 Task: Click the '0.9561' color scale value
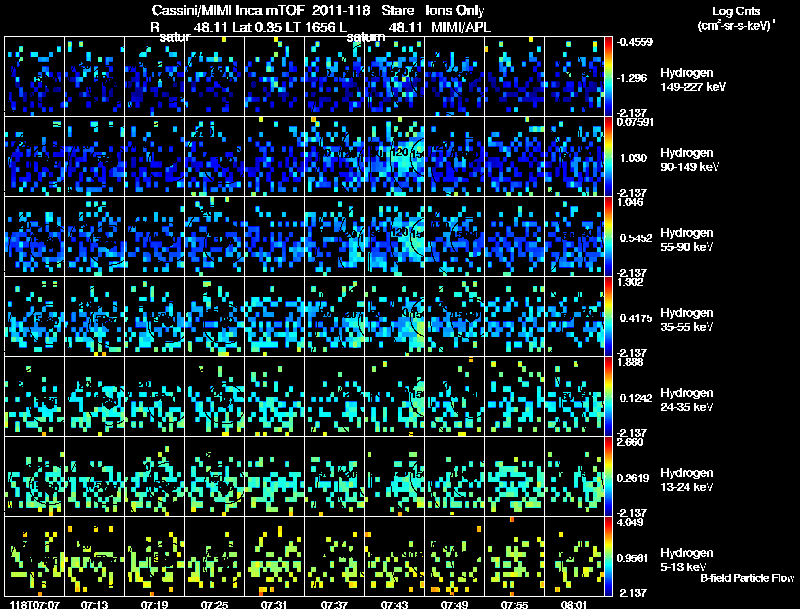632,558
